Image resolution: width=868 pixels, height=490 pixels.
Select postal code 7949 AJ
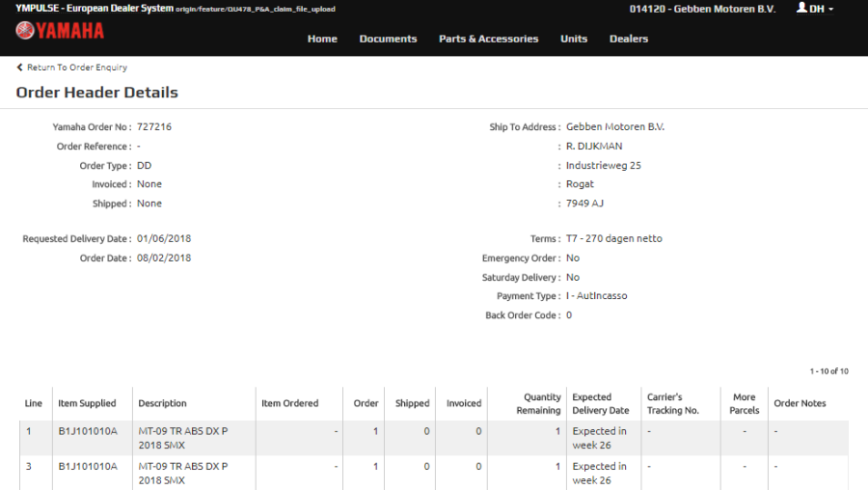(x=584, y=204)
